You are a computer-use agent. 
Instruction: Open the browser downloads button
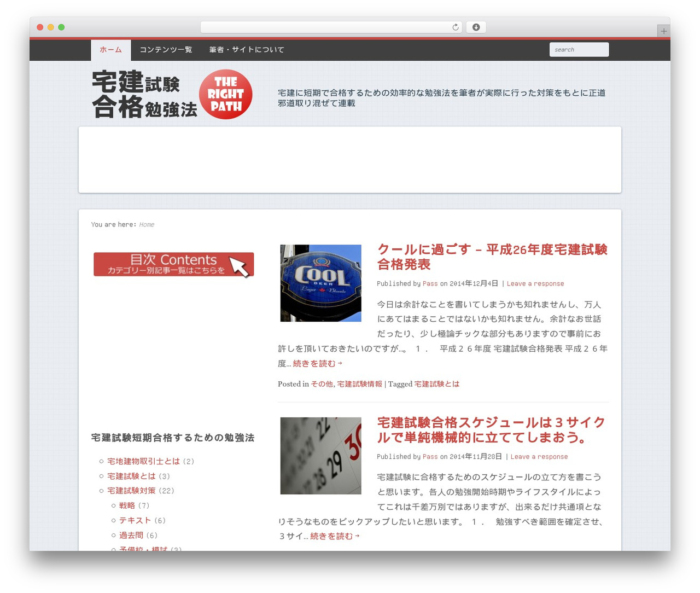coord(476,27)
